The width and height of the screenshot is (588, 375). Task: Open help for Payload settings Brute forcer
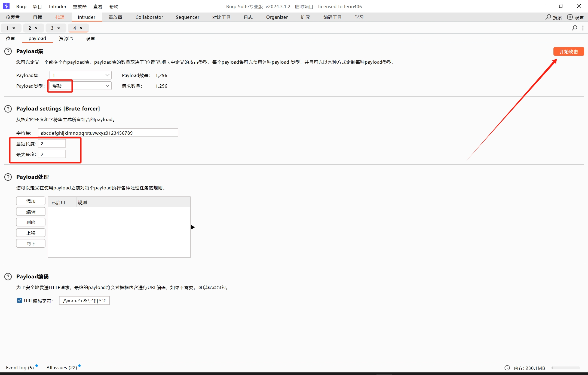[8, 109]
